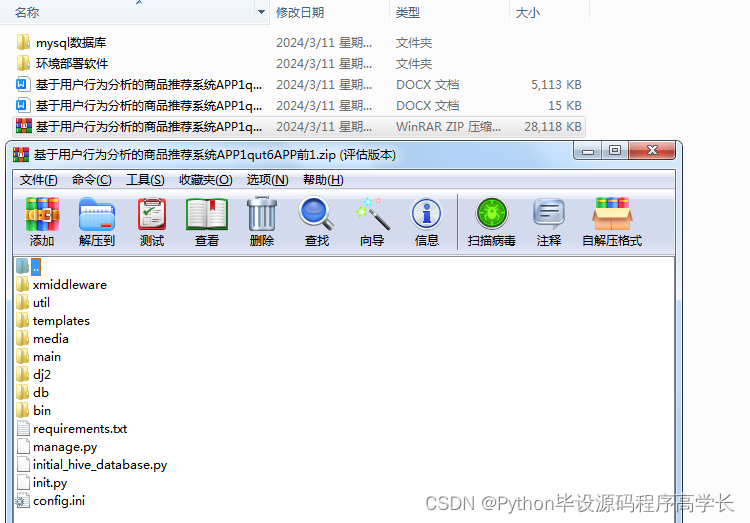Select the main folder name
Image resolution: width=750 pixels, height=523 pixels.
[x=47, y=357]
